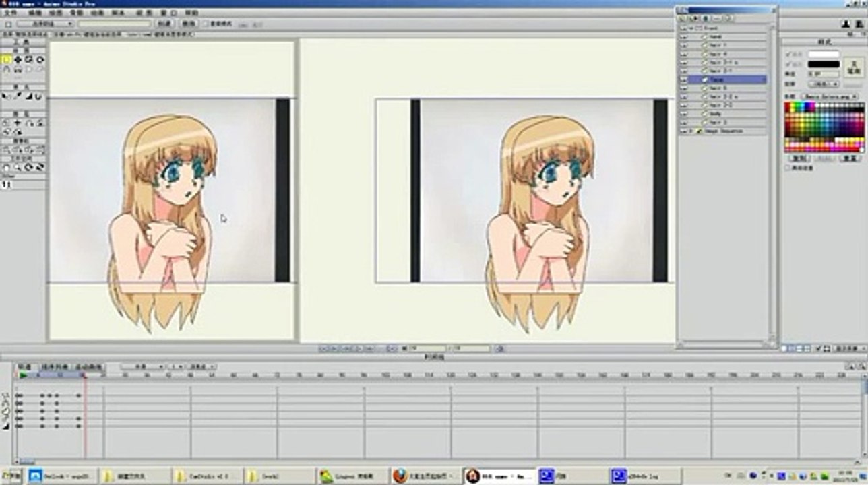Collapse the Front group layer

click(x=691, y=28)
